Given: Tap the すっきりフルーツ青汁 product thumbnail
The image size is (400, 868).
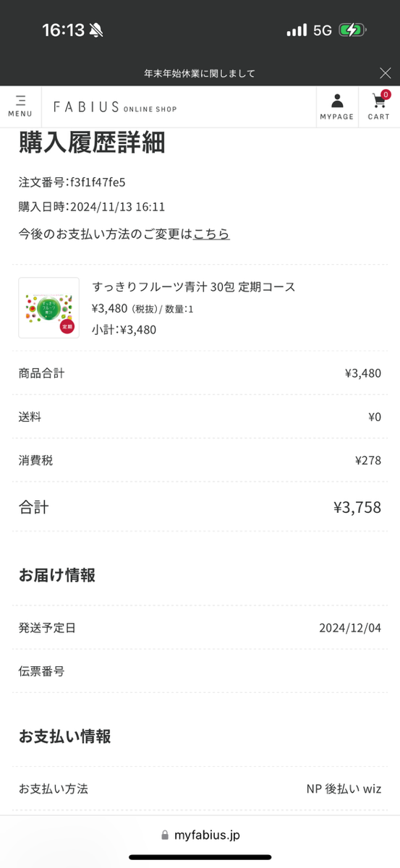Looking at the screenshot, I should [48, 307].
